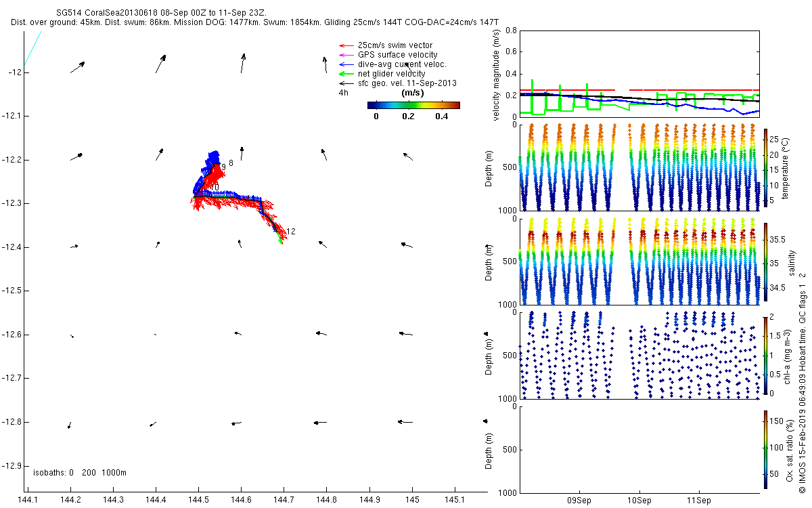Click the '145.1' longitude tick label

click(454, 500)
